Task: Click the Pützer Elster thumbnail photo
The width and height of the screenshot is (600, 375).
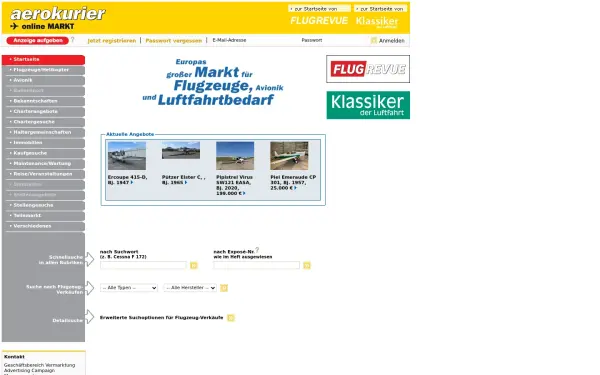Action: tap(181, 150)
